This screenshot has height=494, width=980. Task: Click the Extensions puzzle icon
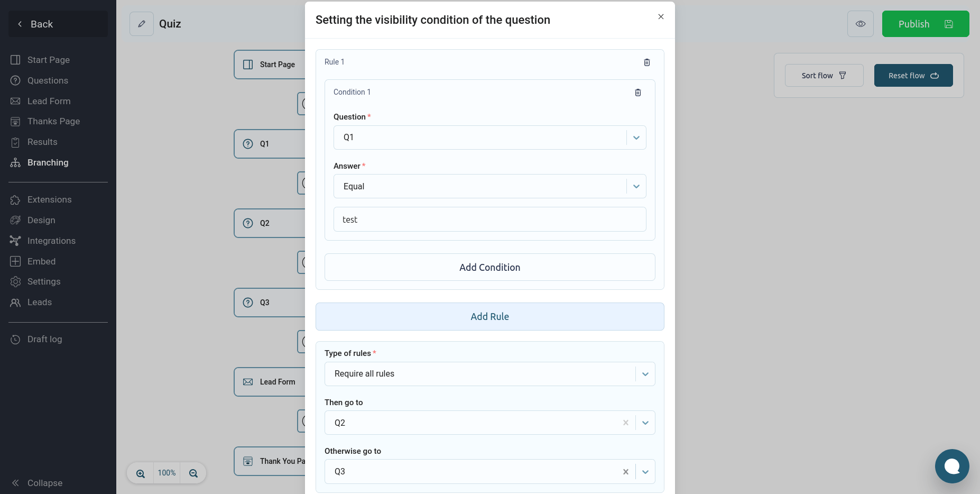click(15, 200)
